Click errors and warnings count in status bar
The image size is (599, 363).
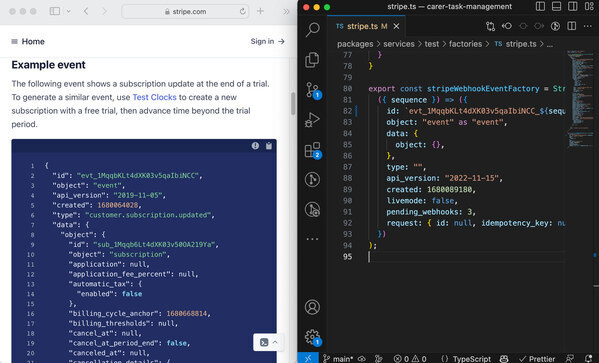(410, 359)
